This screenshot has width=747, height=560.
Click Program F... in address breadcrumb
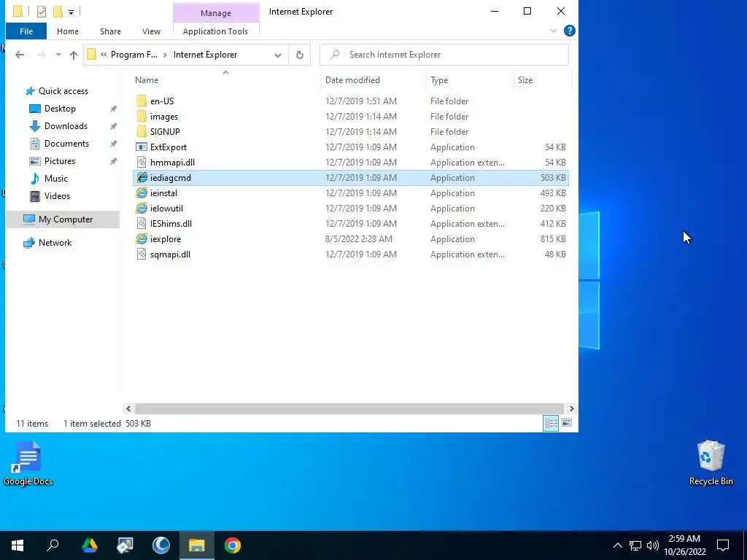click(x=134, y=55)
